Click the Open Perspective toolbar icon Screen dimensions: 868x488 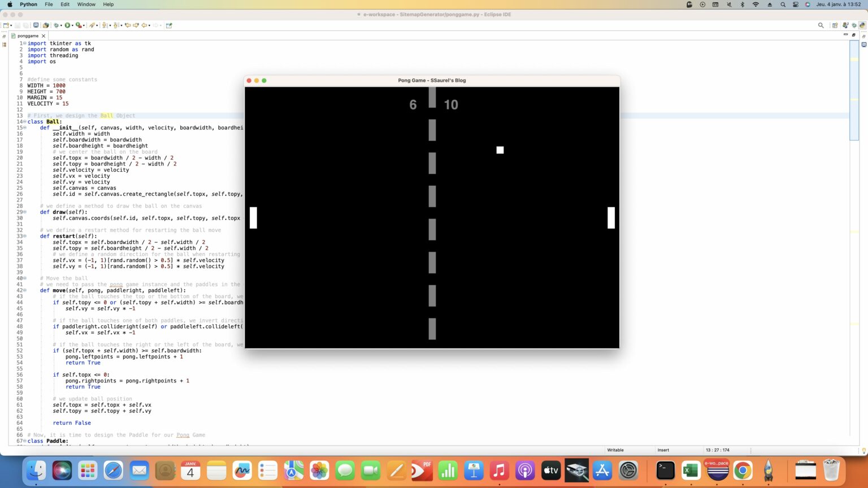[835, 25]
